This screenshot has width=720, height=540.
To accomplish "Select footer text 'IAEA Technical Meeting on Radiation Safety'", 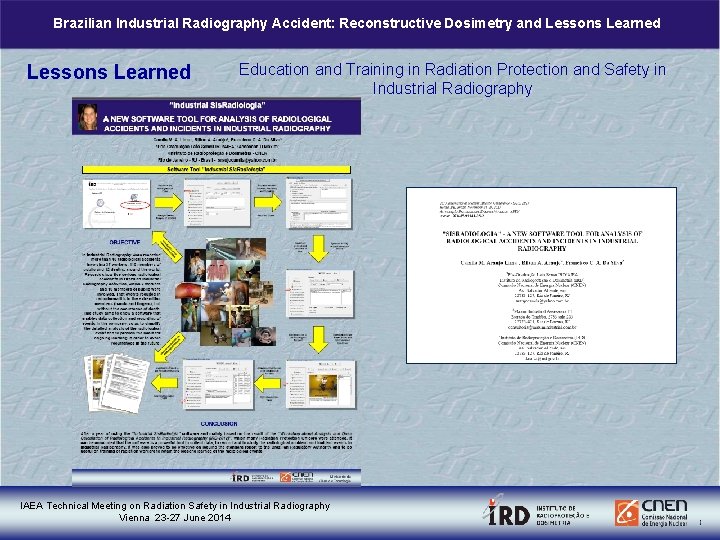I will (175, 506).
